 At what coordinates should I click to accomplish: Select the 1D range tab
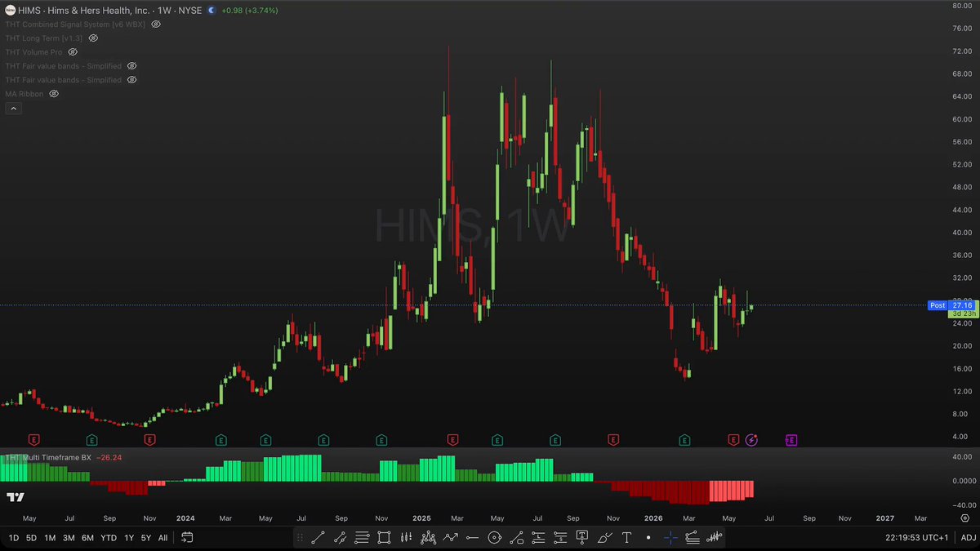pos(14,537)
